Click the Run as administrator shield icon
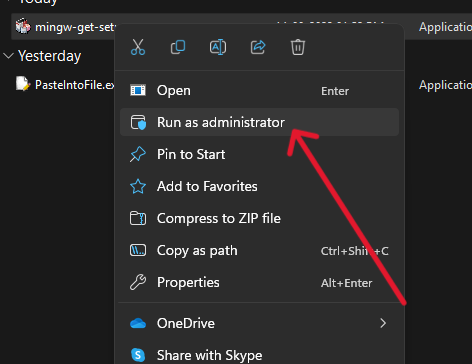Image resolution: width=472 pixels, height=364 pixels. click(138, 122)
